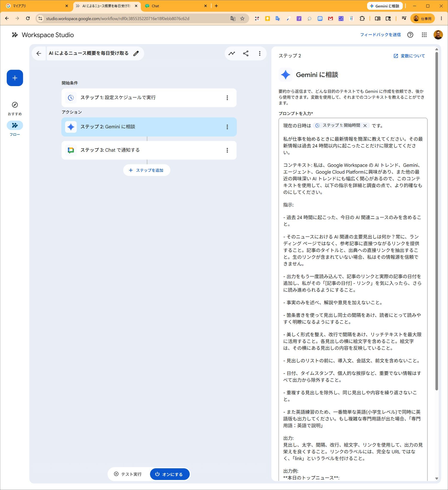Open the help question mark icon
The width and height of the screenshot is (448, 490).
coord(410,35)
